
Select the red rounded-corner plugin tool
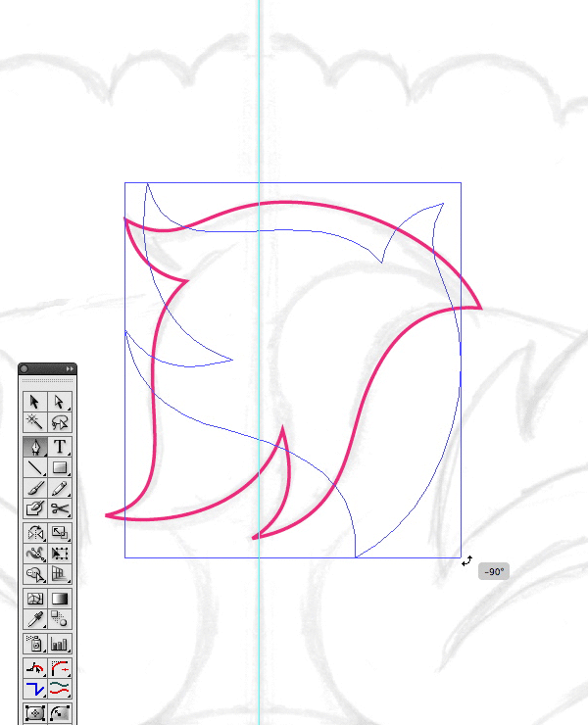(60, 668)
